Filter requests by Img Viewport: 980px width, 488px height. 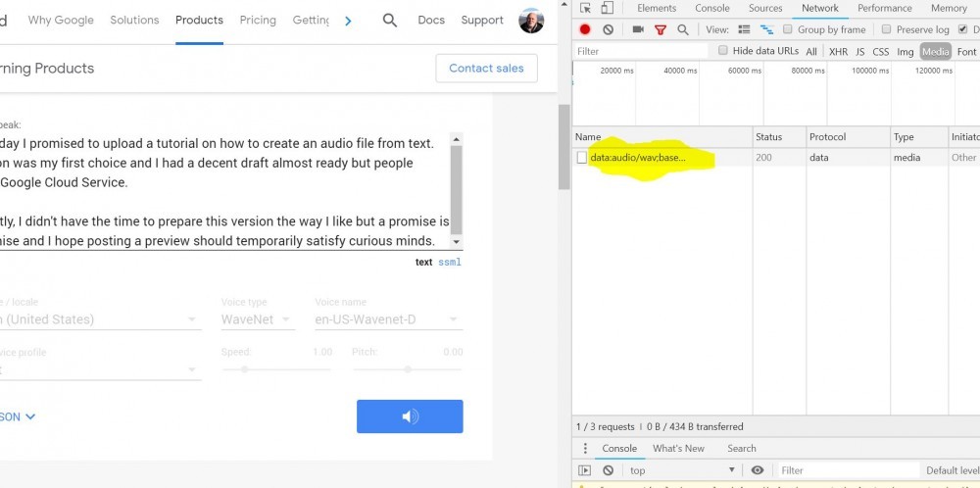[x=905, y=52]
